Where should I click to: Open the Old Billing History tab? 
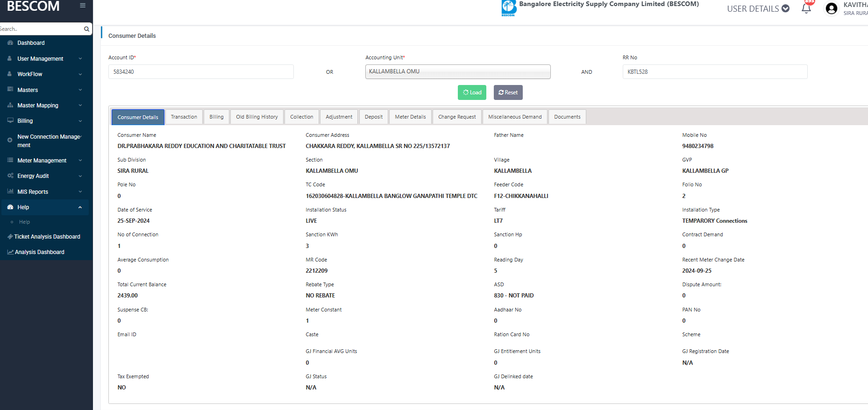tap(257, 117)
